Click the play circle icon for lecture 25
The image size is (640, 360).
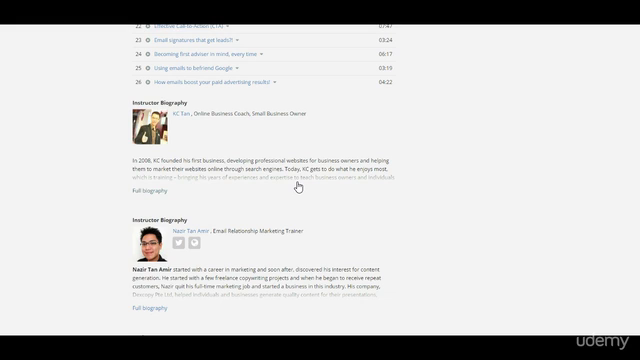[148, 68]
